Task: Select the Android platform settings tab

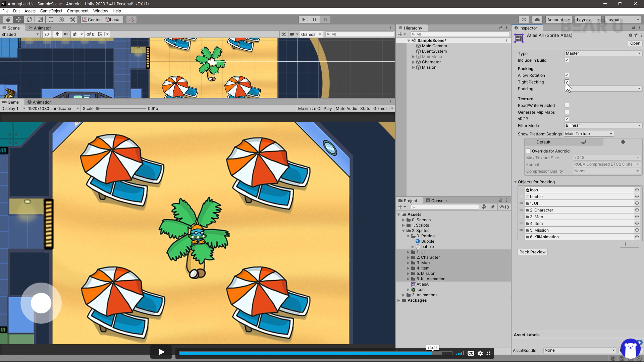Action: point(623,142)
